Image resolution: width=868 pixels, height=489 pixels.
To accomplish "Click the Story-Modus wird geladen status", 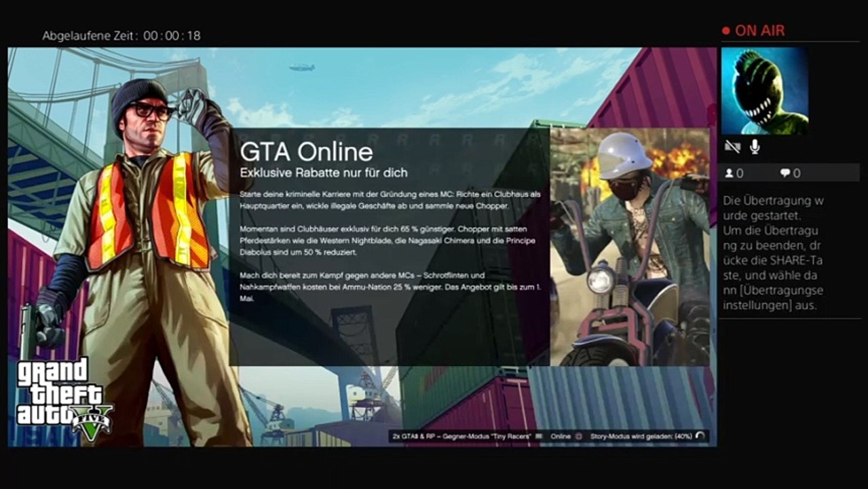I will tap(641, 437).
